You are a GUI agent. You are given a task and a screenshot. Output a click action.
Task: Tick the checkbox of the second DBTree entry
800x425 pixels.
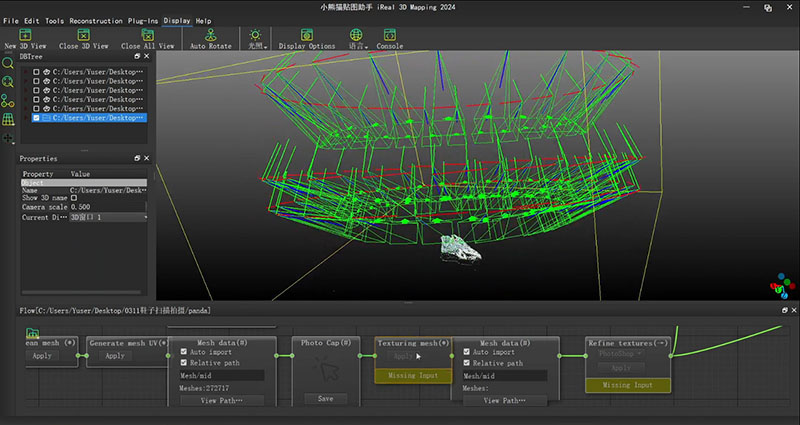click(x=36, y=81)
